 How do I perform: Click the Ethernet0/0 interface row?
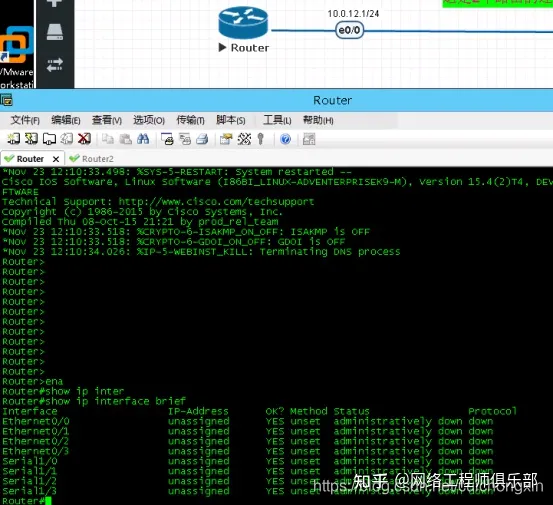[248, 421]
